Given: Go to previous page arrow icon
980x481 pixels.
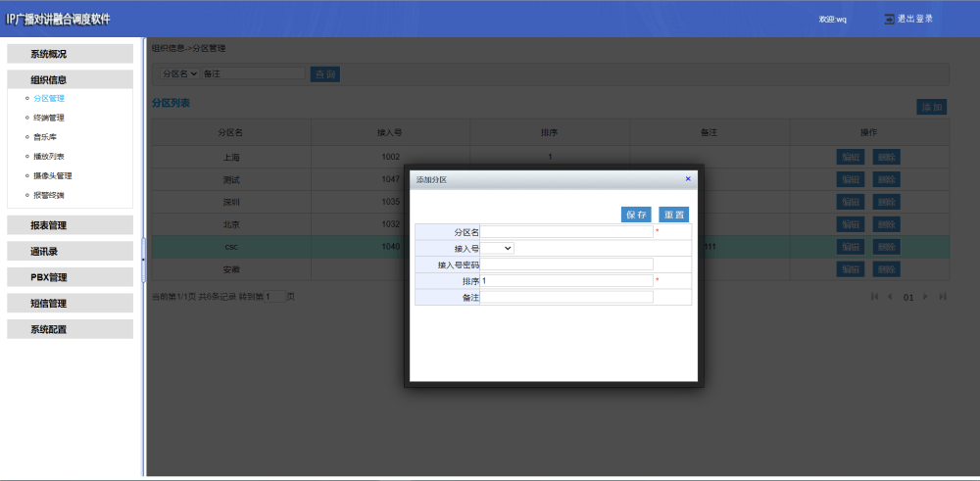Looking at the screenshot, I should tap(890, 297).
